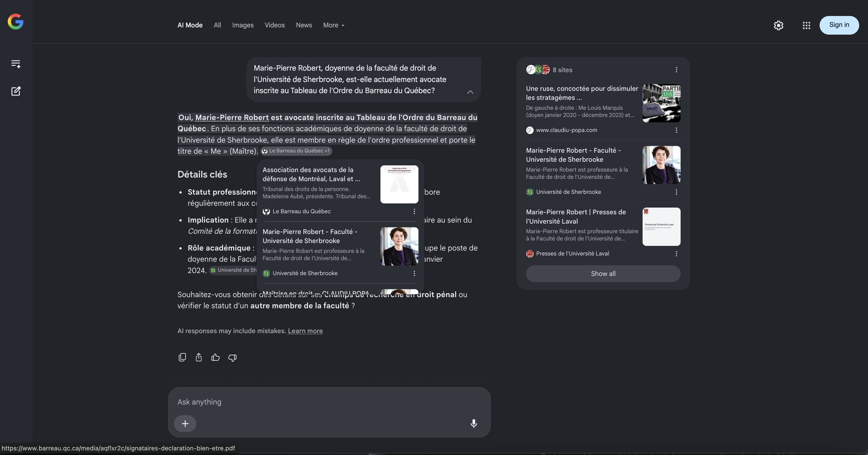Start voice input with microphone
This screenshot has height=455, width=868.
point(474,423)
